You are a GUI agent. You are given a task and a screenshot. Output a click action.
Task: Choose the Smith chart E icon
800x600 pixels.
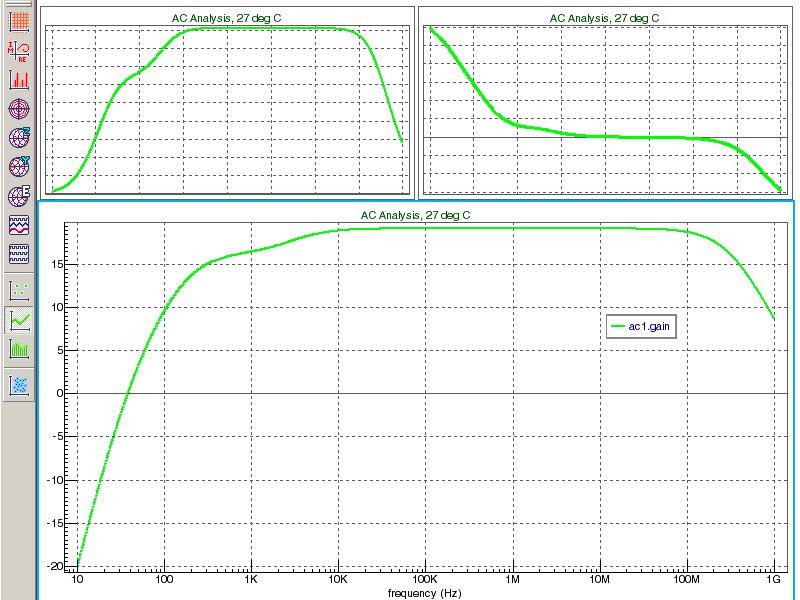click(19, 196)
